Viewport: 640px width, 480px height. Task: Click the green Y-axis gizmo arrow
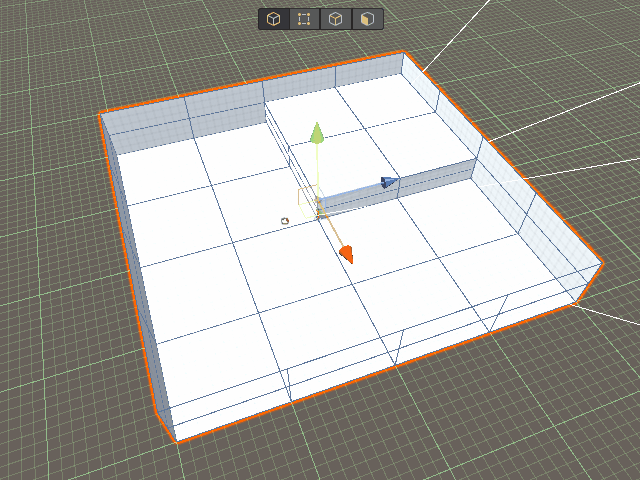tap(316, 134)
